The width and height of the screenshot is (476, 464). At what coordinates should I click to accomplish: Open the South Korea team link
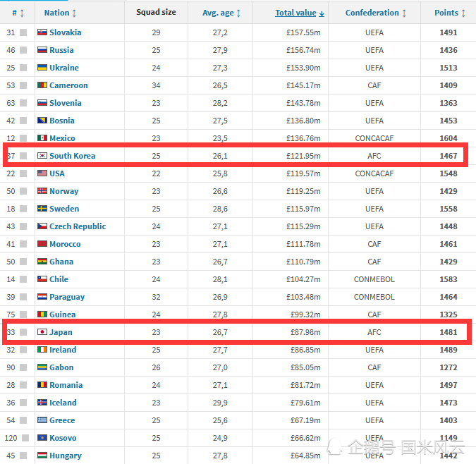point(72,156)
